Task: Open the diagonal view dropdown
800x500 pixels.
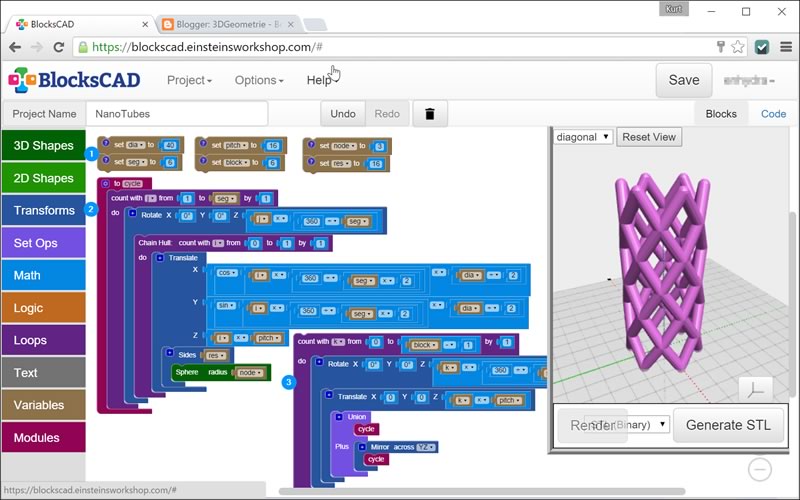Action: (583, 137)
